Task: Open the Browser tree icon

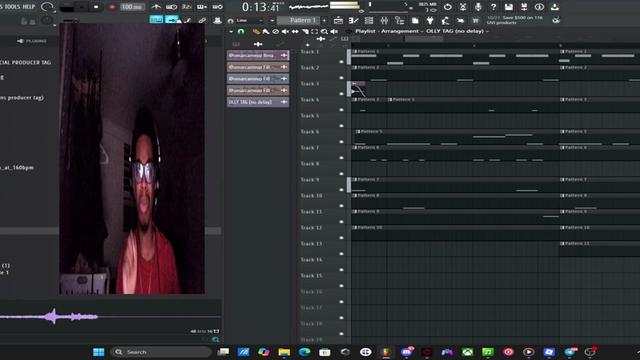Action: (x=400, y=20)
